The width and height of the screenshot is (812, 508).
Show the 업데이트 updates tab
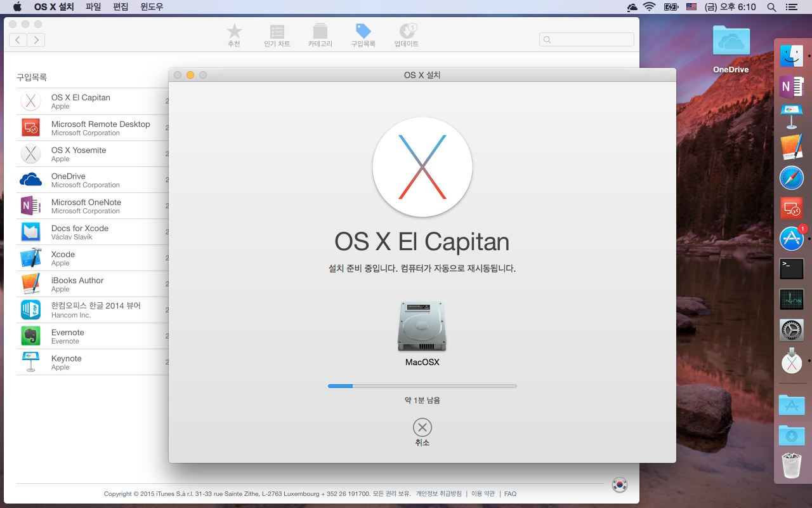coord(407,36)
